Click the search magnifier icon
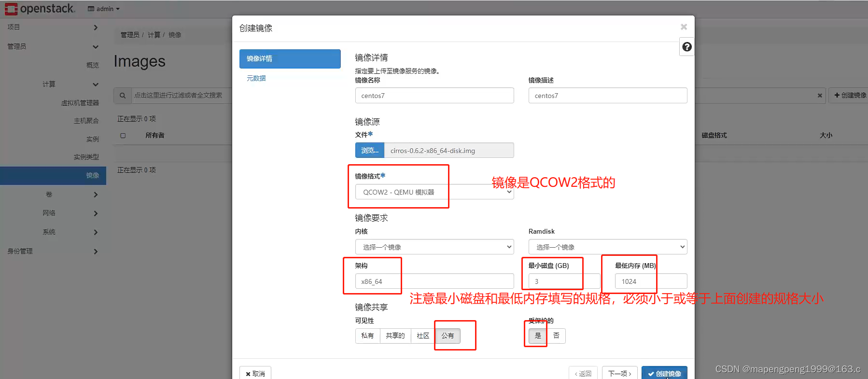The image size is (868, 379). click(x=123, y=96)
